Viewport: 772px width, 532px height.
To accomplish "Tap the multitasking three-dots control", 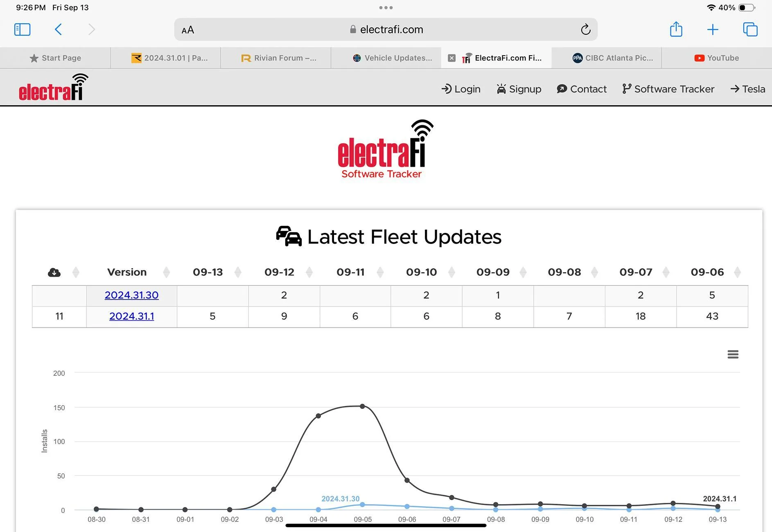I will click(x=386, y=7).
